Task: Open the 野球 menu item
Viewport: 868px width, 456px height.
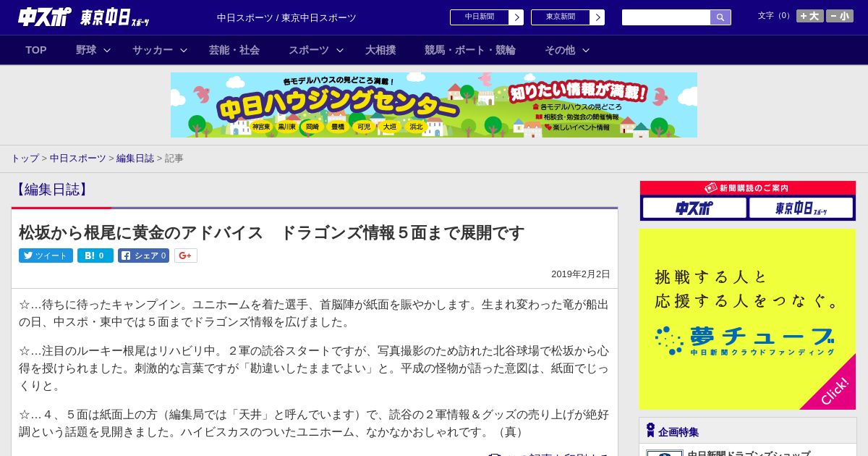Action: [86, 50]
